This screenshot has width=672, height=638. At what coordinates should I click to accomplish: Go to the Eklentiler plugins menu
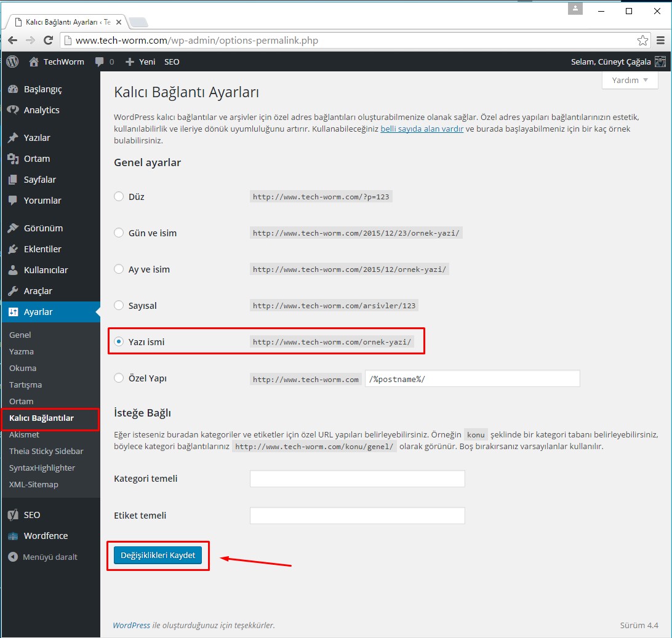(42, 249)
